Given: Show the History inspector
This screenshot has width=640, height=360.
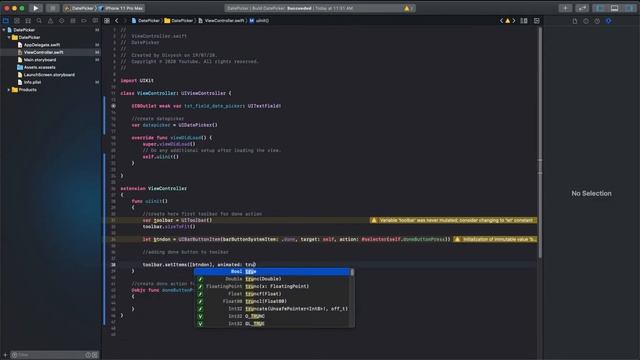Looking at the screenshot, I should (x=586, y=21).
